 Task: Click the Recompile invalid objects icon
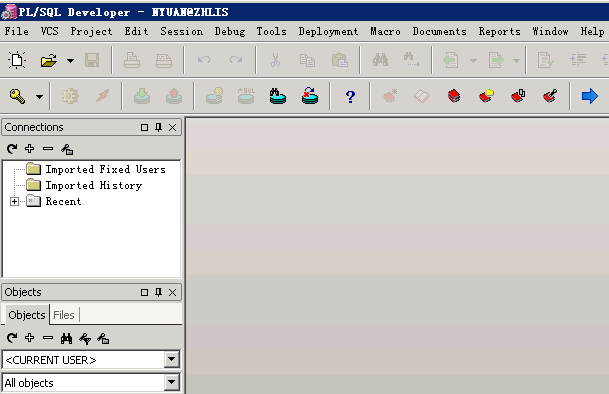(x=310, y=96)
